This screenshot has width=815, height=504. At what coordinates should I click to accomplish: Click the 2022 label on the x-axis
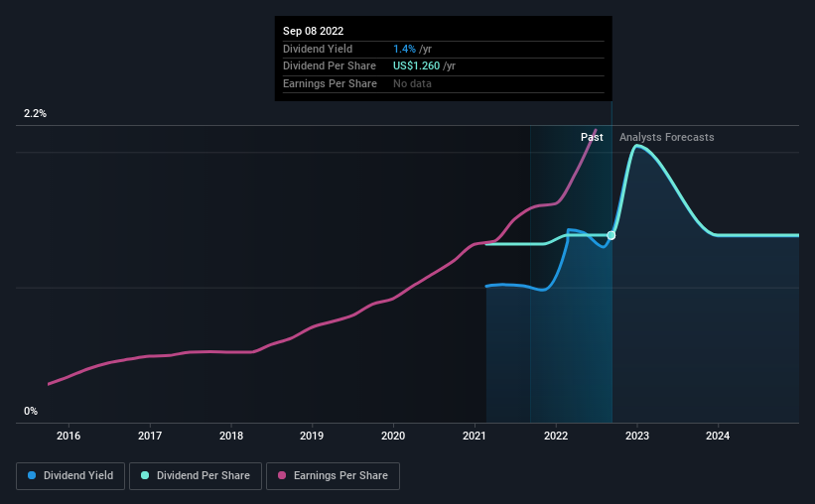(556, 436)
